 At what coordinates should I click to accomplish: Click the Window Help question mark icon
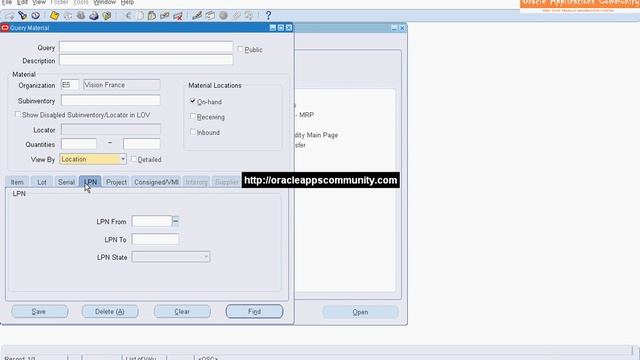268,16
